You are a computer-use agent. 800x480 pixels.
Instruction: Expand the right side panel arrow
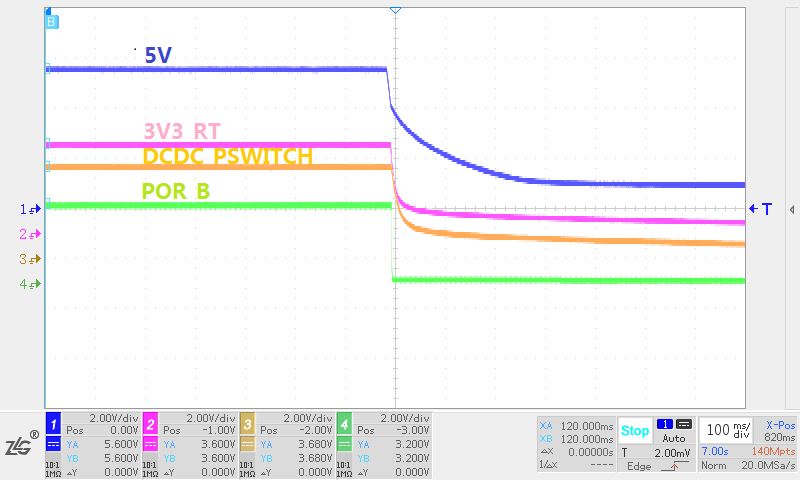pyautogui.click(x=792, y=210)
